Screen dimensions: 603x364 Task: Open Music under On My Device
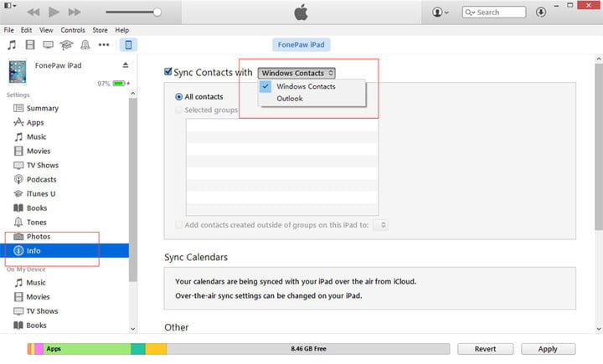[36, 282]
